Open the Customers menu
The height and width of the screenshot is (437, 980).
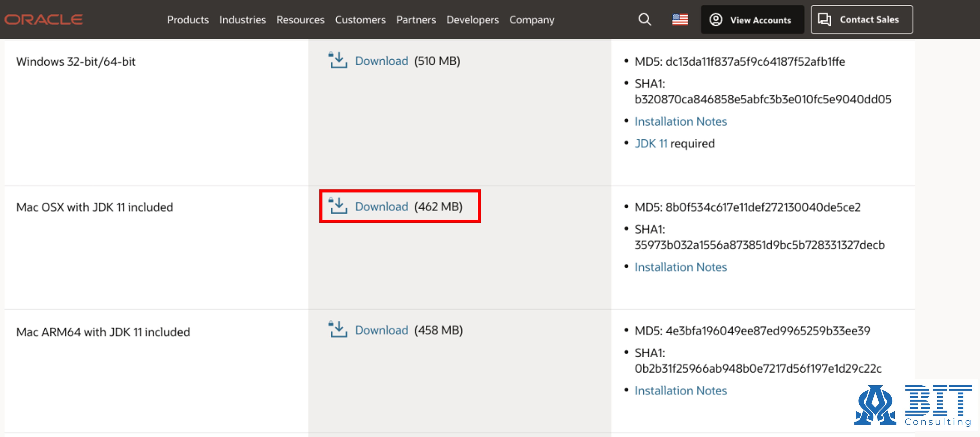click(360, 20)
